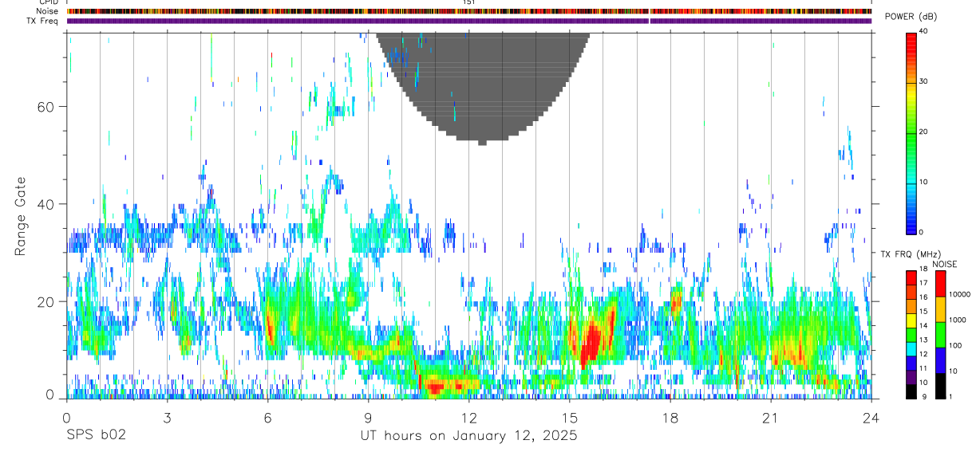Click POWER color bar label '30'
The image size is (980, 452).
[925, 81]
